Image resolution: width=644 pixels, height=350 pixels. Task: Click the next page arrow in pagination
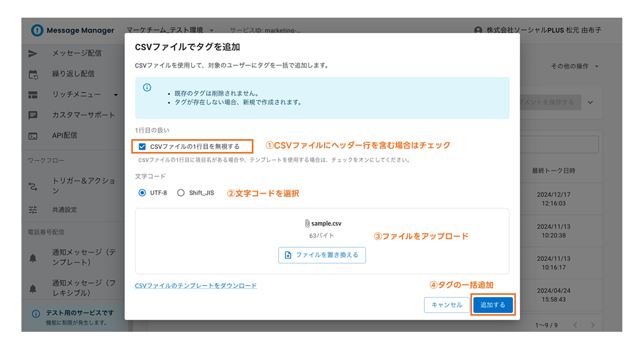click(x=594, y=324)
